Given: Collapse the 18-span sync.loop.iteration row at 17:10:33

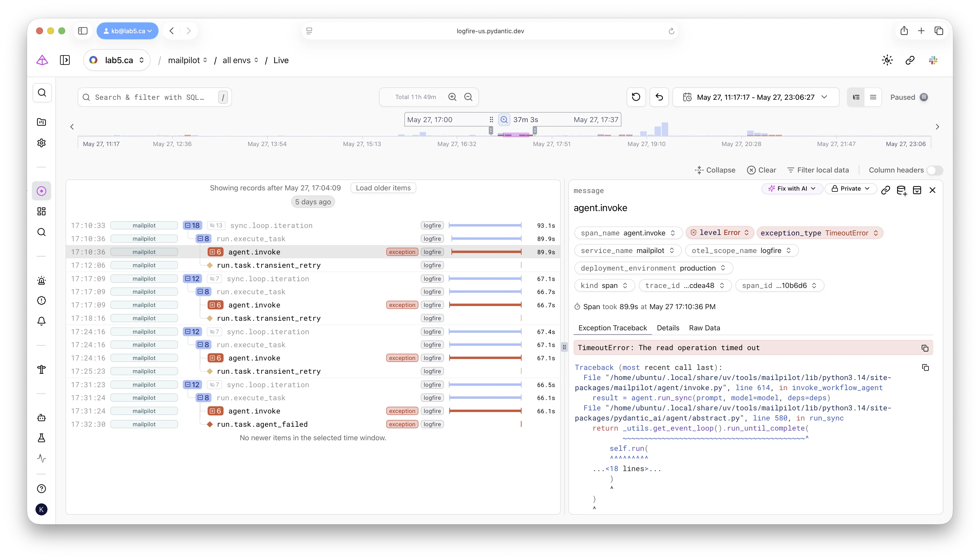Looking at the screenshot, I should [x=192, y=225].
